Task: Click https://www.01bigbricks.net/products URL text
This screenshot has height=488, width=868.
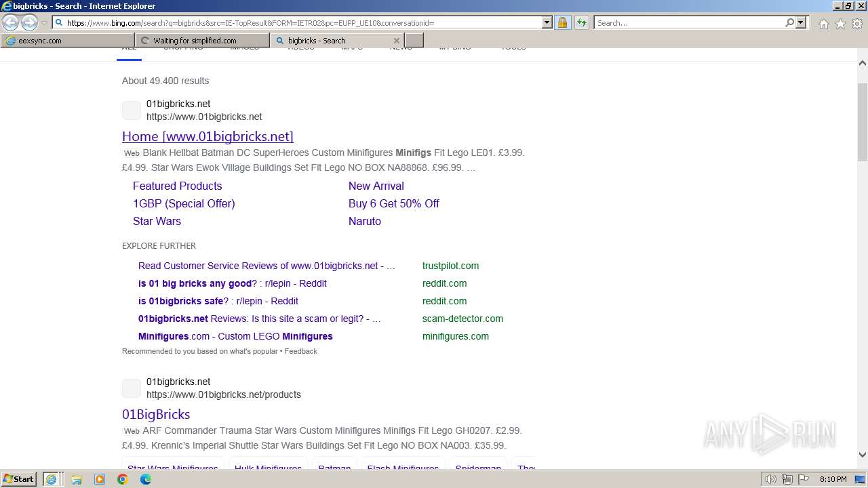Action: coord(224,394)
